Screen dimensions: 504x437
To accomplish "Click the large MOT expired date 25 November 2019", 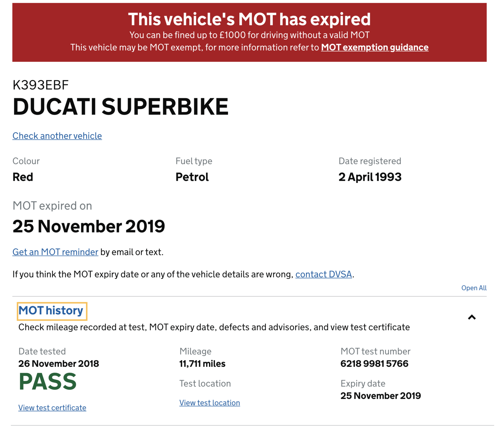I will (89, 226).
